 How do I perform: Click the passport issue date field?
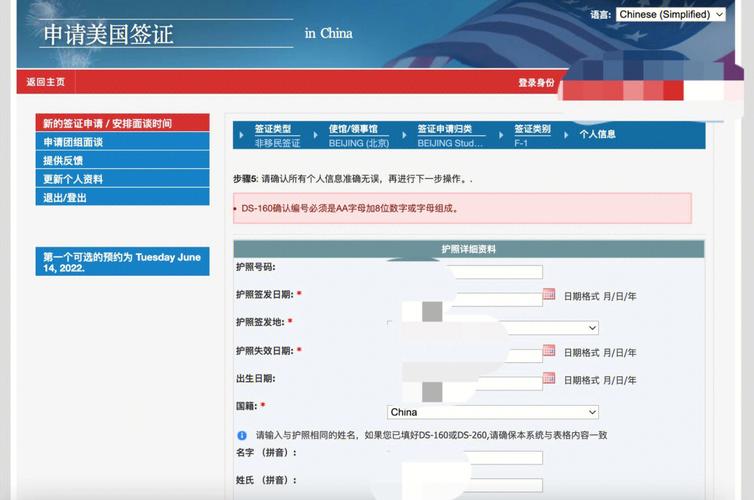pos(465,300)
